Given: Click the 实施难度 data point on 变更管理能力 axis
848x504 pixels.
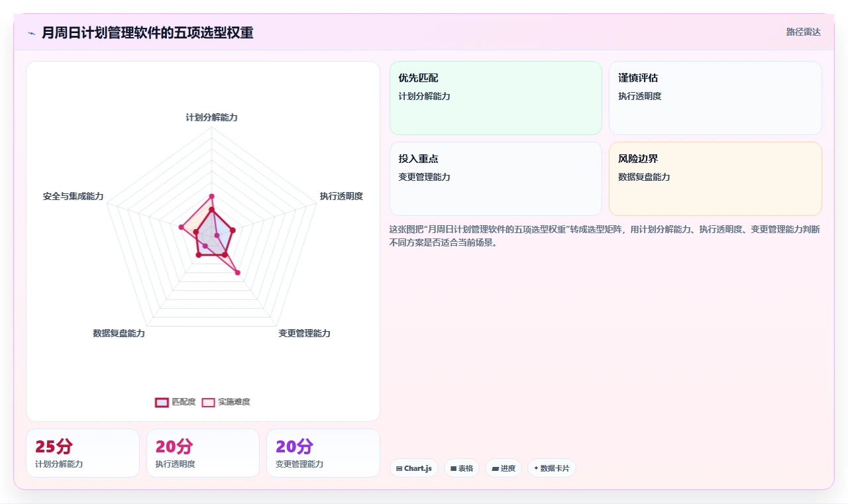Looking at the screenshot, I should 238,272.
